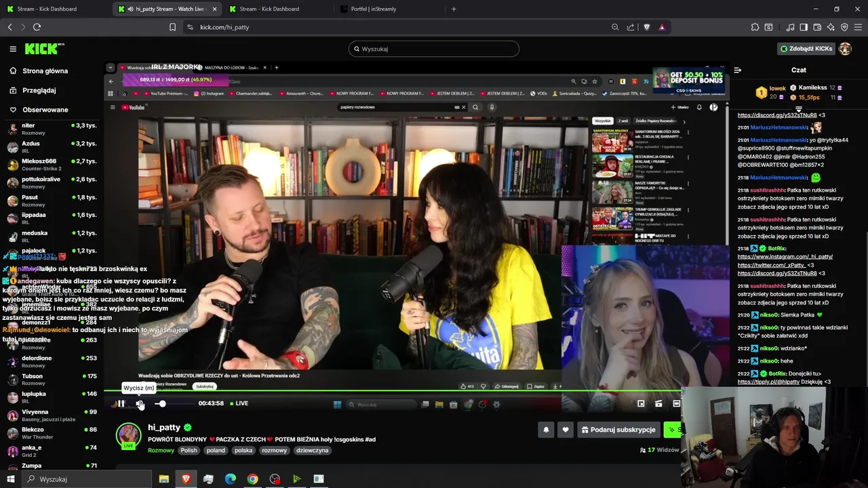Open Brave Rewards triangle icon
Screen dimensions: 868x488
tap(662, 27)
